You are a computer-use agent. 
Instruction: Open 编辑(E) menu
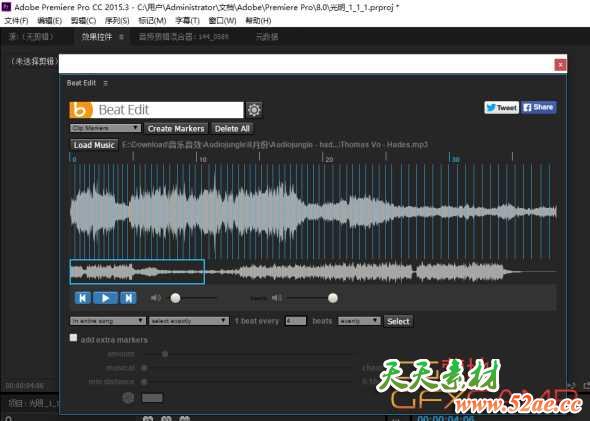(x=50, y=21)
